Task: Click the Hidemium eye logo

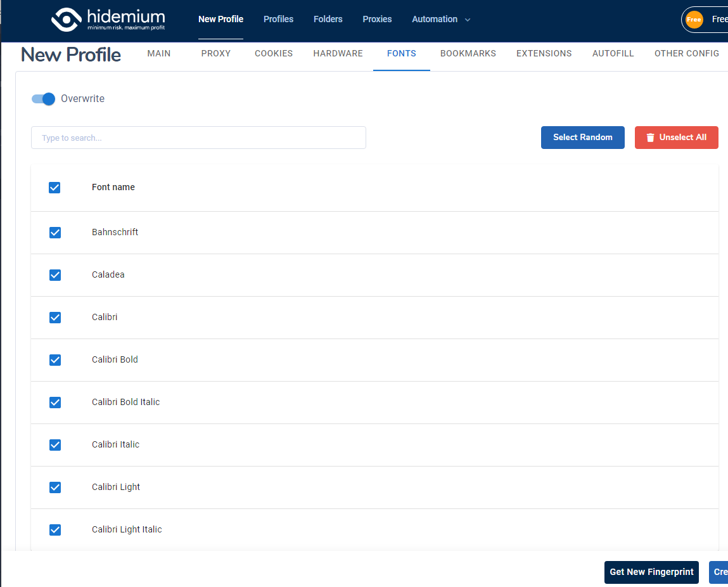Action: click(x=67, y=19)
